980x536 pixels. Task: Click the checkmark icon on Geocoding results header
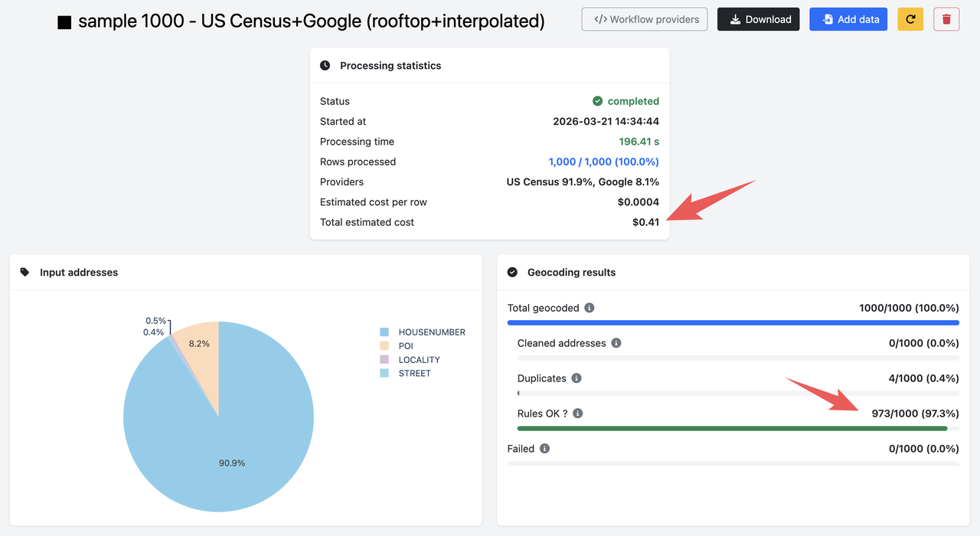(x=511, y=272)
